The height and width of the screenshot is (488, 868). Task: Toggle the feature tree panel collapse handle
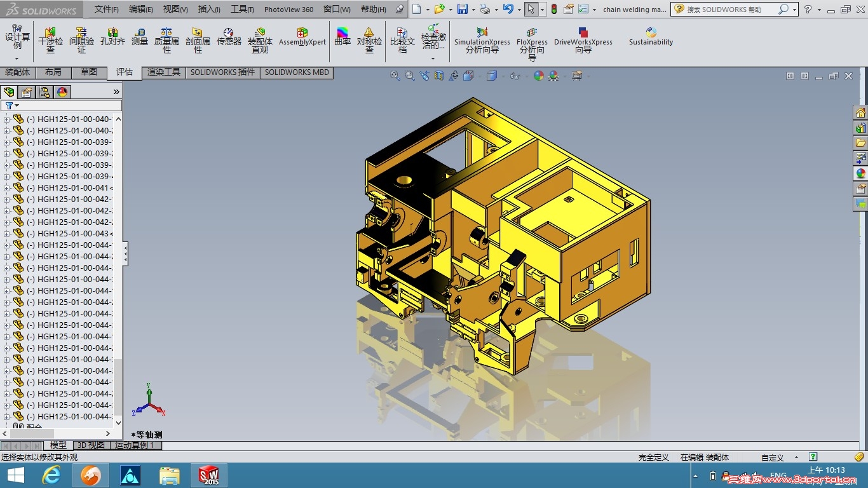[x=125, y=254]
